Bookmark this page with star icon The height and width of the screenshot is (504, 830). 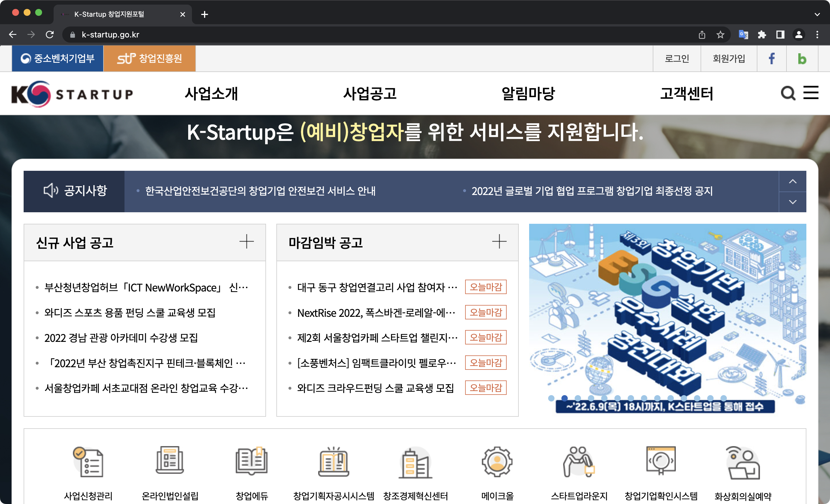click(720, 35)
